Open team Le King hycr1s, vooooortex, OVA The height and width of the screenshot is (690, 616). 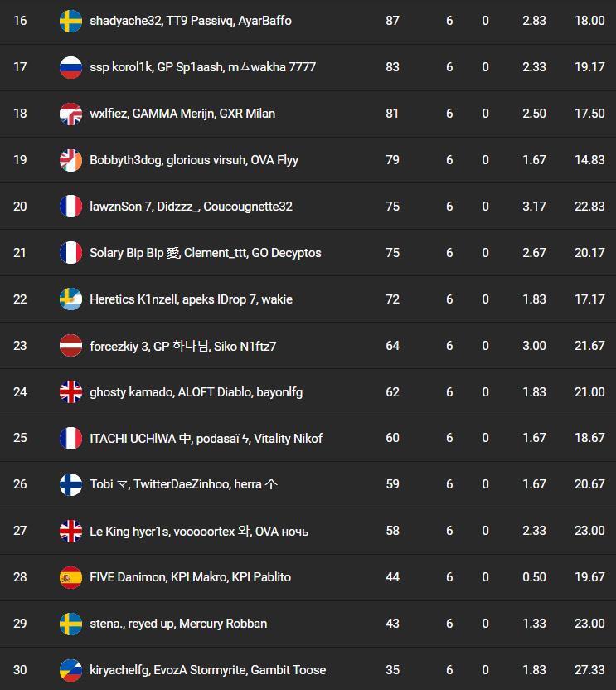click(199, 532)
